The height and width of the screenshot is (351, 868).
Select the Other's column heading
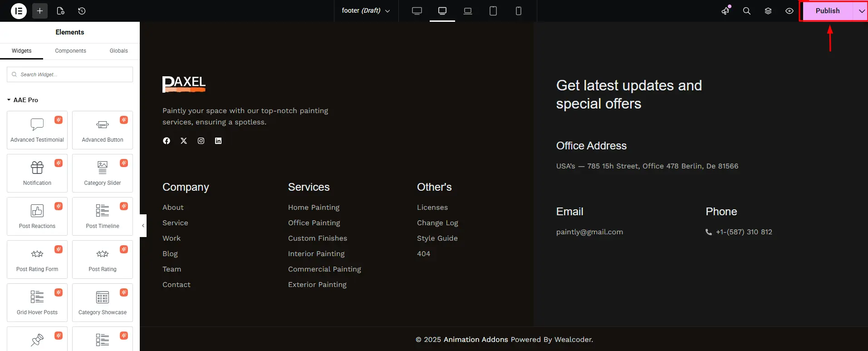click(434, 187)
